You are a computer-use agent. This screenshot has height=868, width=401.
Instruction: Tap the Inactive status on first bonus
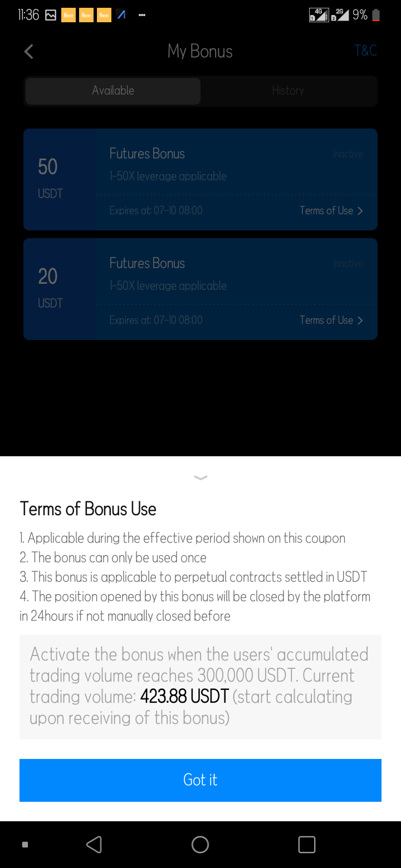point(348,154)
